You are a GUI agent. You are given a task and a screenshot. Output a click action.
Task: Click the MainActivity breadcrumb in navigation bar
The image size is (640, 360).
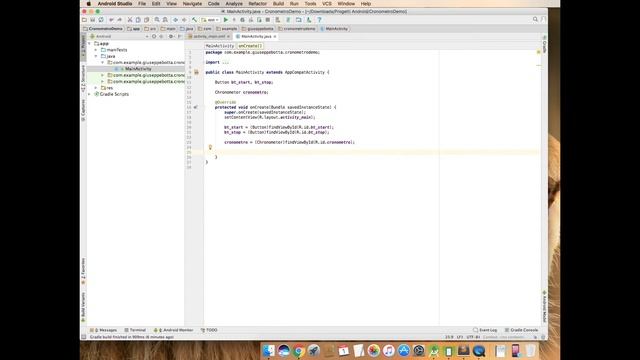click(x=334, y=29)
